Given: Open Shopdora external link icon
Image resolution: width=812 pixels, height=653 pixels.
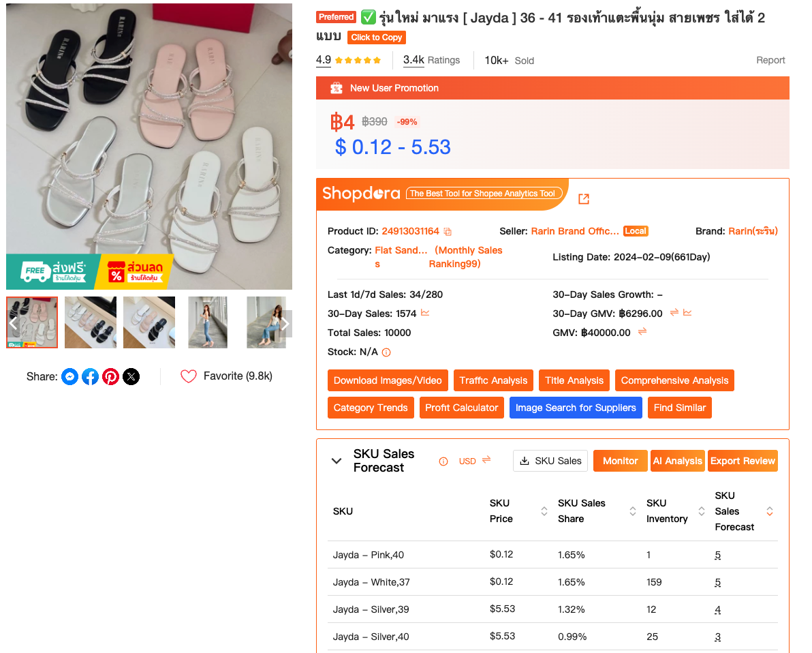Looking at the screenshot, I should click(584, 198).
